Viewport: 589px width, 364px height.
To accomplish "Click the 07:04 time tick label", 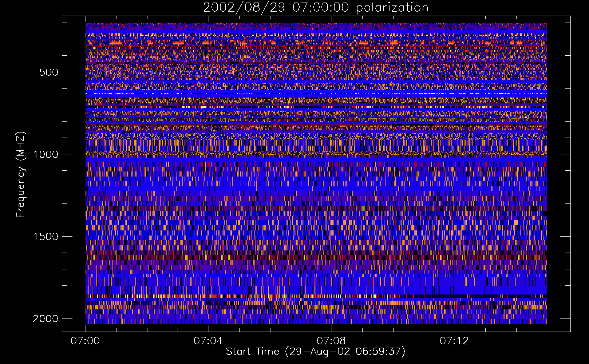I will [x=208, y=341].
